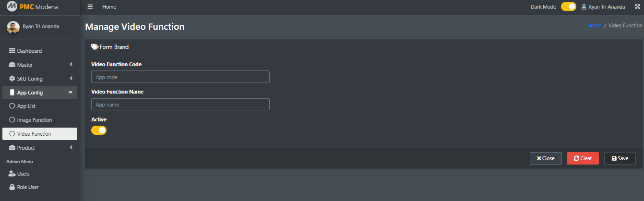
Task: Click the hamburger menu icon
Action: click(x=90, y=7)
